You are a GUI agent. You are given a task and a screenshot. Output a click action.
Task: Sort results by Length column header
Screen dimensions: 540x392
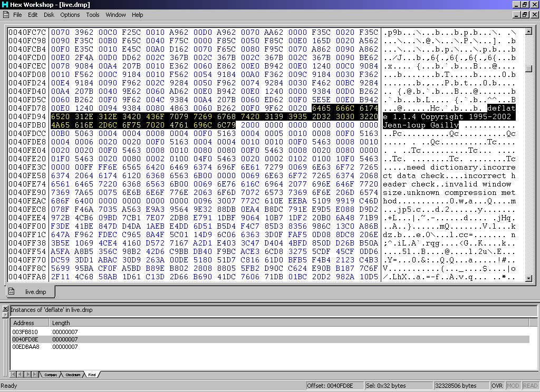click(x=289, y=323)
